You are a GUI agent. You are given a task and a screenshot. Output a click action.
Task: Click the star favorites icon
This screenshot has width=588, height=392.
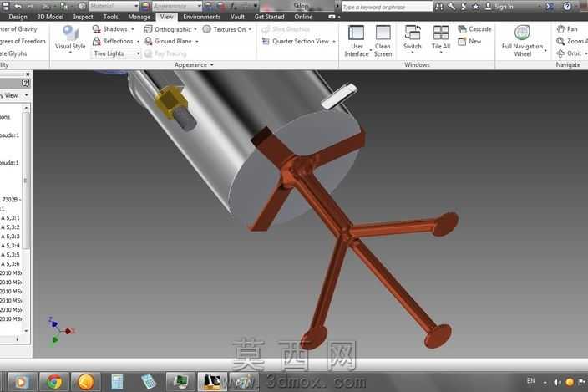475,7
